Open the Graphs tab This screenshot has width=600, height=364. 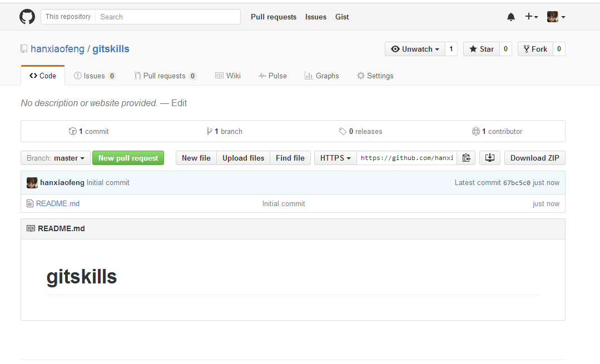(x=322, y=76)
